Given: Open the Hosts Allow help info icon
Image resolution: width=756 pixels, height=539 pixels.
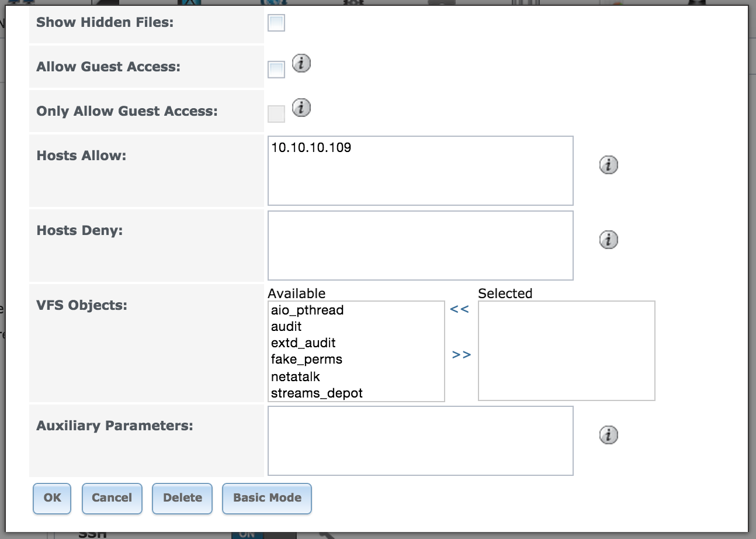Looking at the screenshot, I should [x=609, y=165].
